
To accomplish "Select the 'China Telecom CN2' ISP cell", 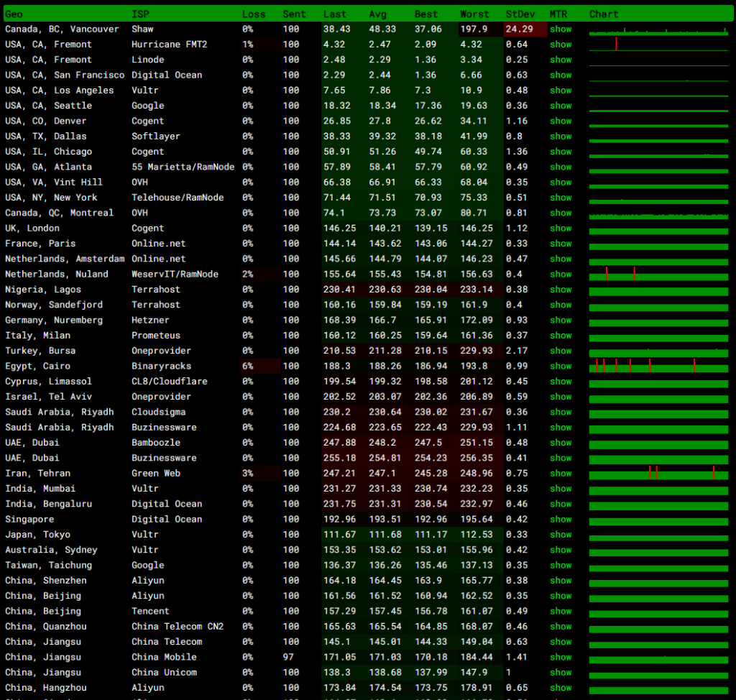I will (x=178, y=626).
